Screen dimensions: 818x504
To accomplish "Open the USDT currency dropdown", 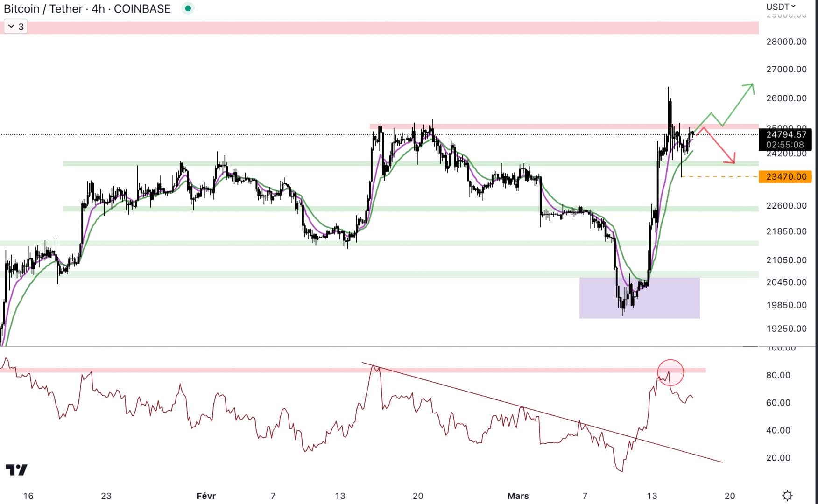I will tap(781, 7).
